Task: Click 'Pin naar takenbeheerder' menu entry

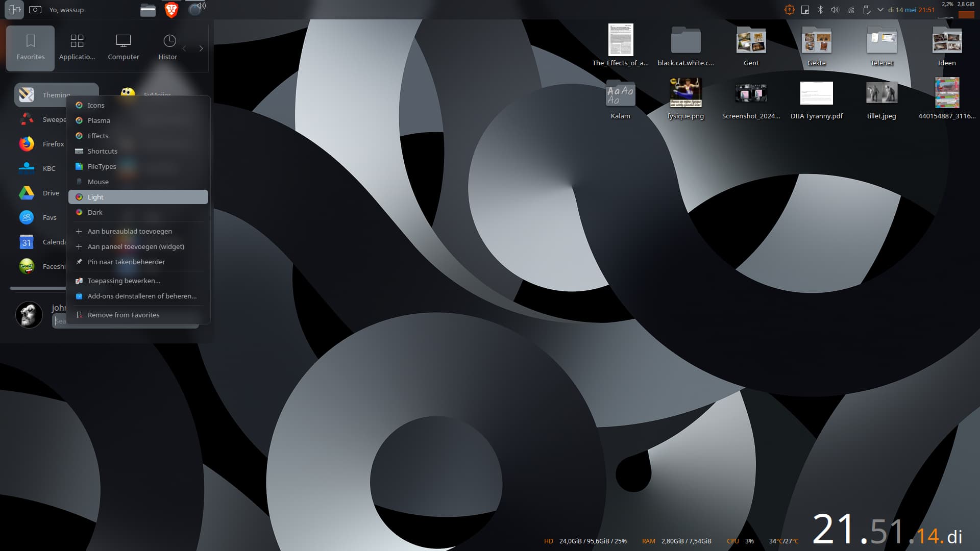Action: coord(138,262)
